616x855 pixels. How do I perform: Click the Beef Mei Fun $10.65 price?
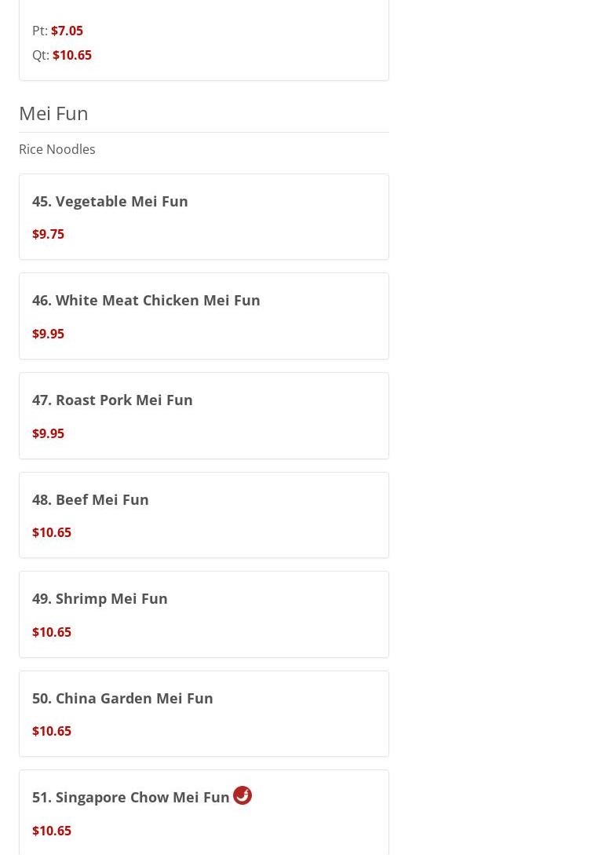coord(51,532)
